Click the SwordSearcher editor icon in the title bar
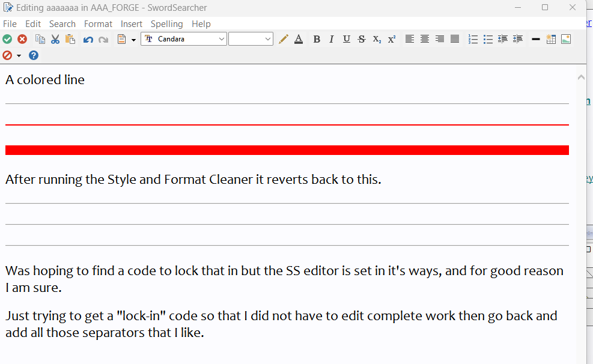 pyautogui.click(x=8, y=7)
